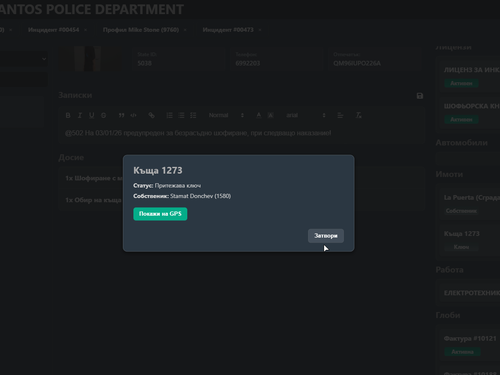500x375 pixels.
Task: Open the Къща 1273 property card
Action: 470,240
